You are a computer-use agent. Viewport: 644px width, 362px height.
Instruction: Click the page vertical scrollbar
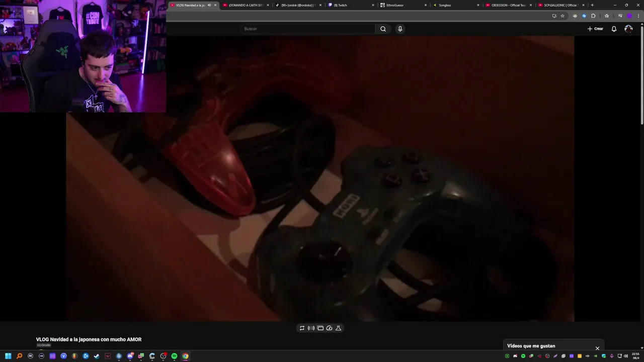tap(641, 75)
